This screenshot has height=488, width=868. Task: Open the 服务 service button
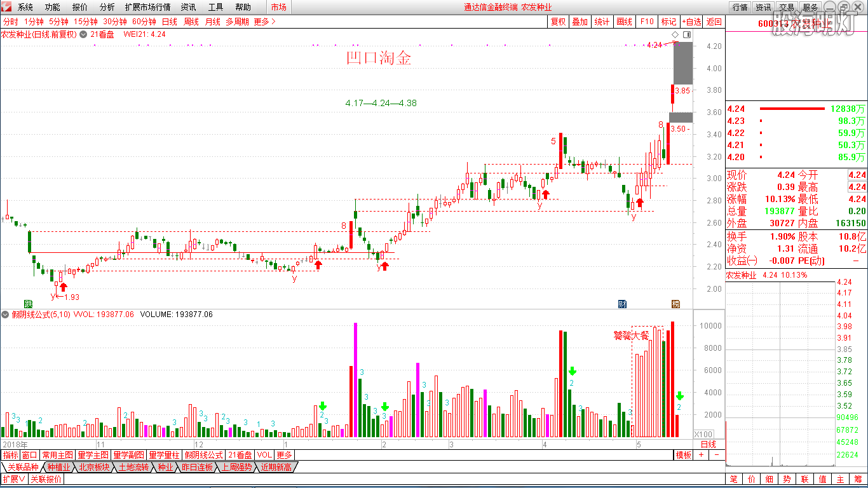[x=810, y=7]
